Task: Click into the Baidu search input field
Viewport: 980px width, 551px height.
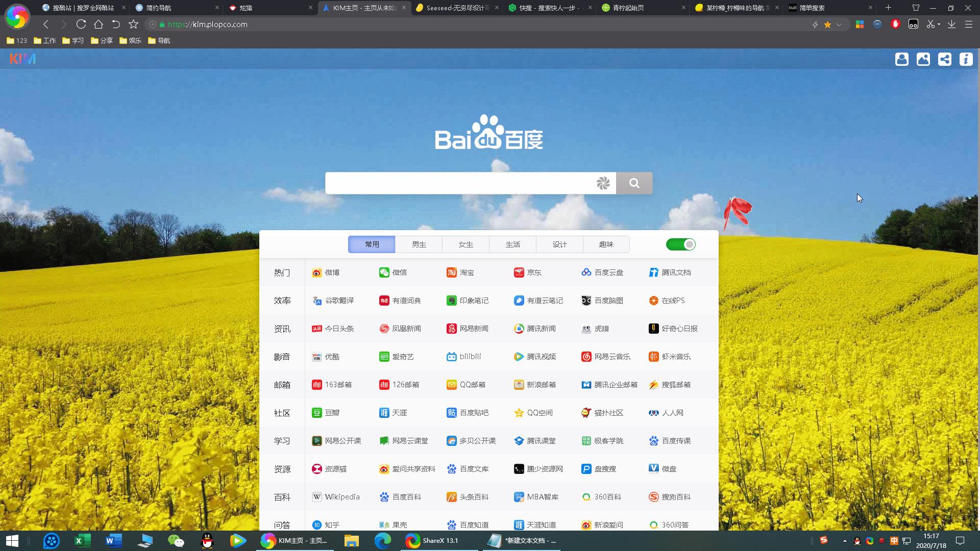Action: [459, 183]
